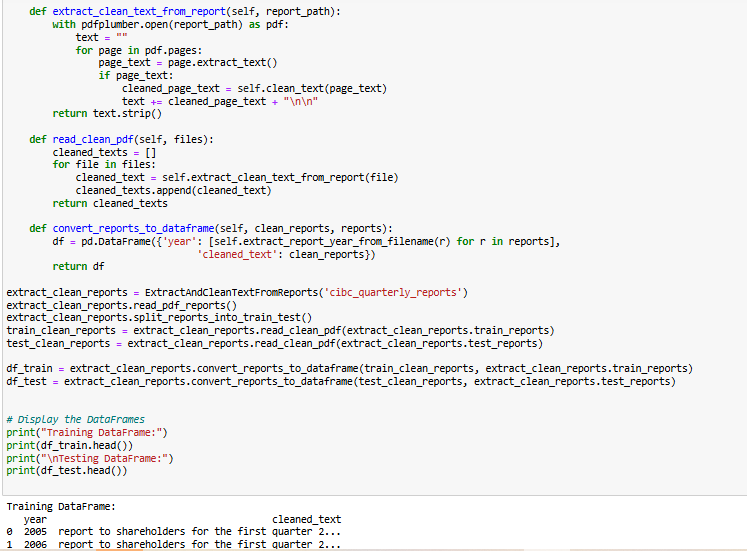Click the 'cleaned_texts.append(cleaned_text)' line
This screenshot has height=551, width=747.
click(x=173, y=190)
